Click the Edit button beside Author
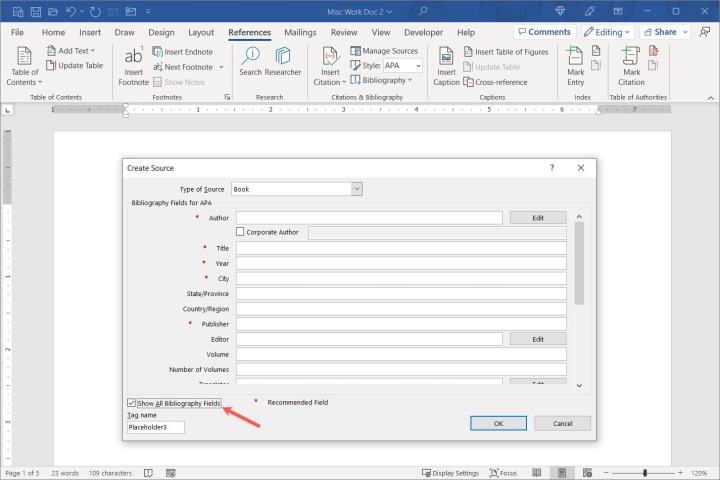This screenshot has width=720, height=480. point(537,217)
